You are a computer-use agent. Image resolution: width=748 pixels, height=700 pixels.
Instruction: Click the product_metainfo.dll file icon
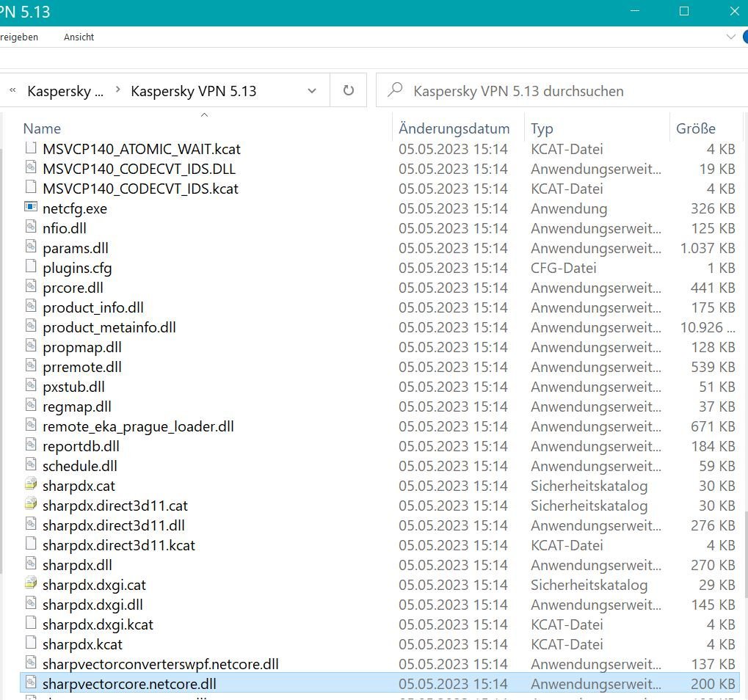[x=31, y=327]
